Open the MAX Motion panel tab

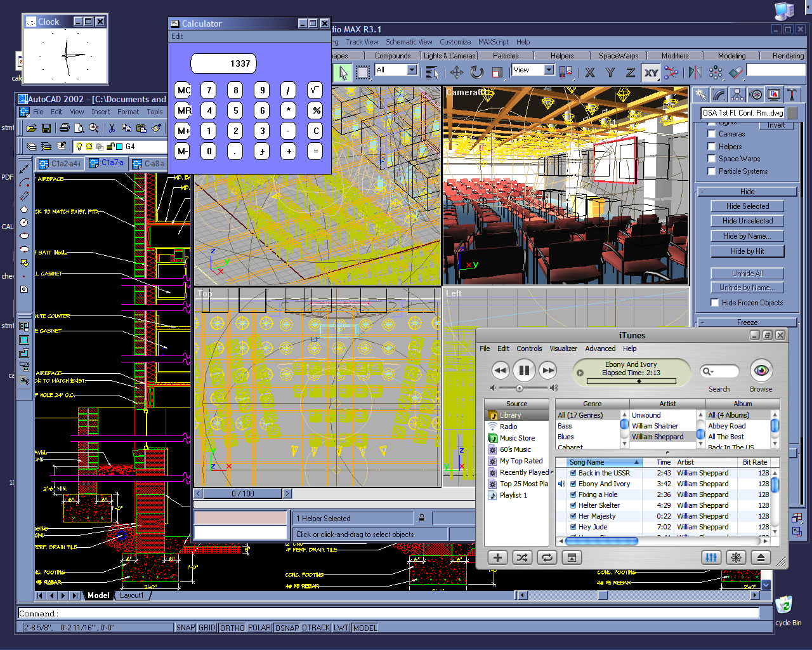(x=756, y=95)
